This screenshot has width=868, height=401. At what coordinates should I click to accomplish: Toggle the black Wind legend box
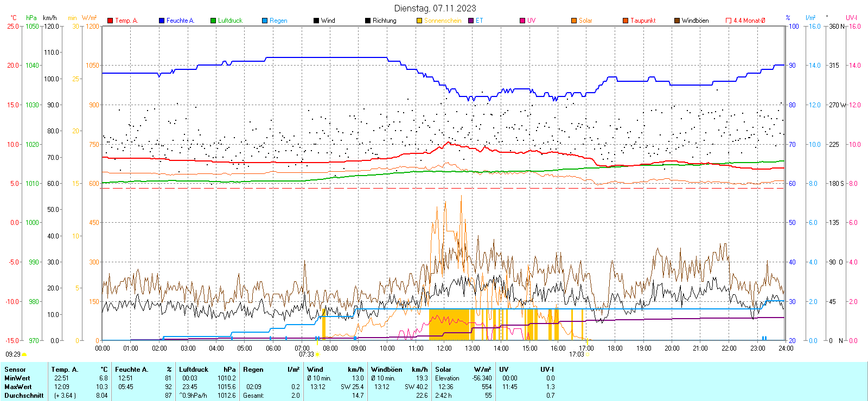tap(316, 21)
